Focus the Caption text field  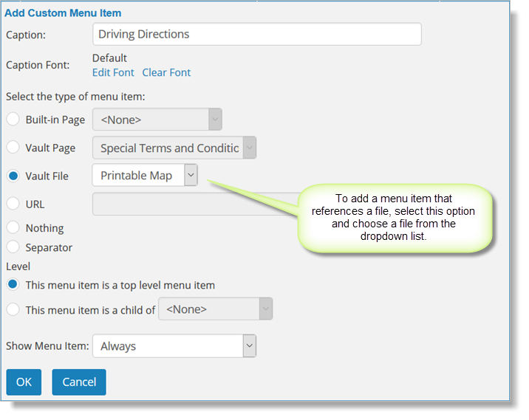pos(256,34)
